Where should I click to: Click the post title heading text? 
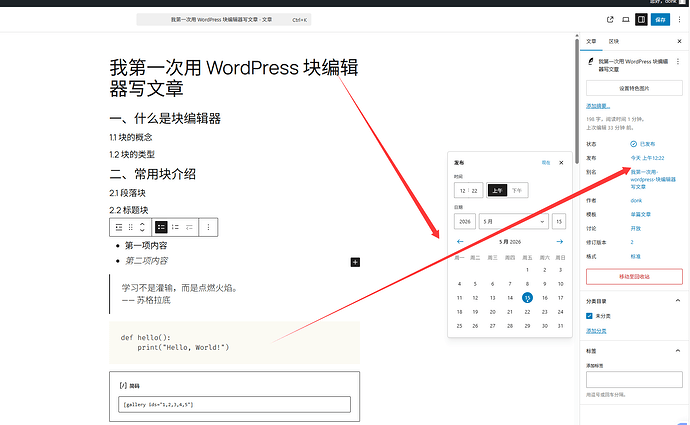point(234,78)
